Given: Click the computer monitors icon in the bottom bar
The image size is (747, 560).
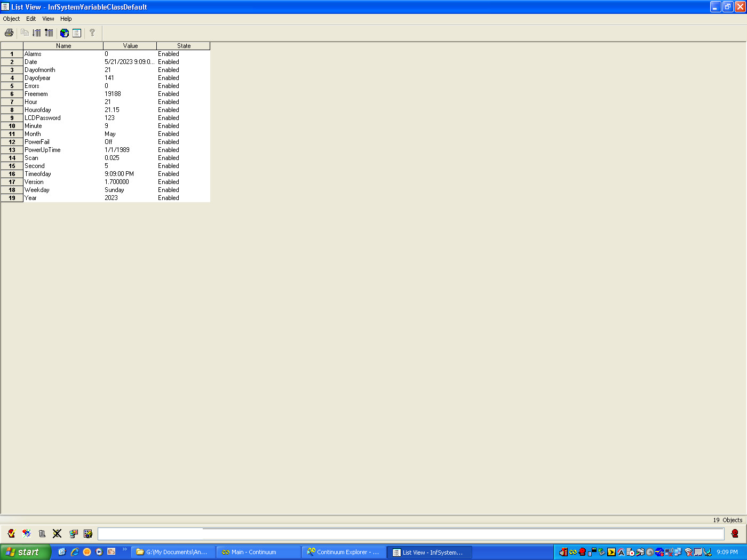Looking at the screenshot, I should [73, 533].
